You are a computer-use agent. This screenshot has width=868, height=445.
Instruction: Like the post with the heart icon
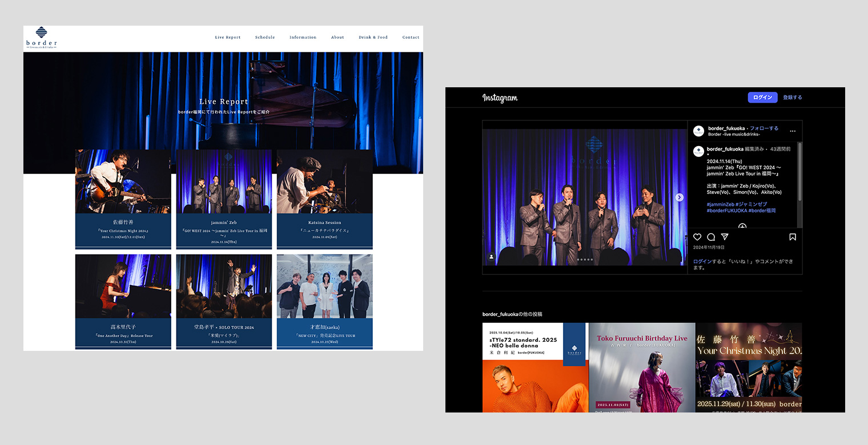[x=697, y=237]
